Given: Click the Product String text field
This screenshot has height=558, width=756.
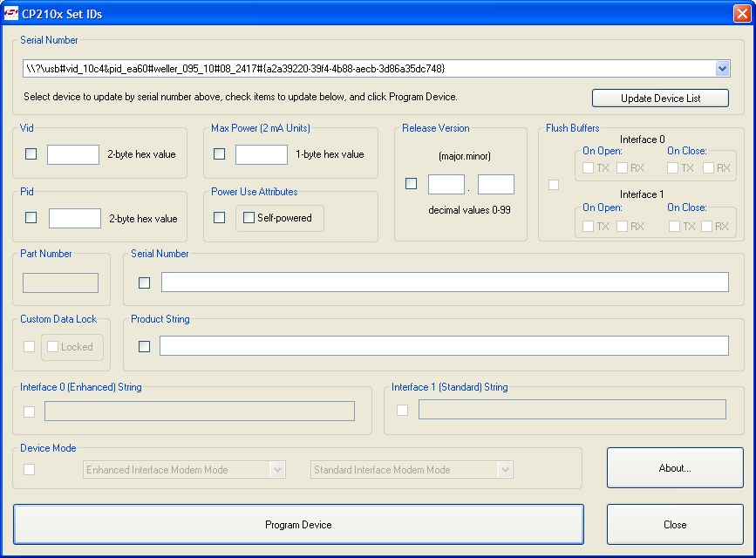Looking at the screenshot, I should (x=444, y=346).
